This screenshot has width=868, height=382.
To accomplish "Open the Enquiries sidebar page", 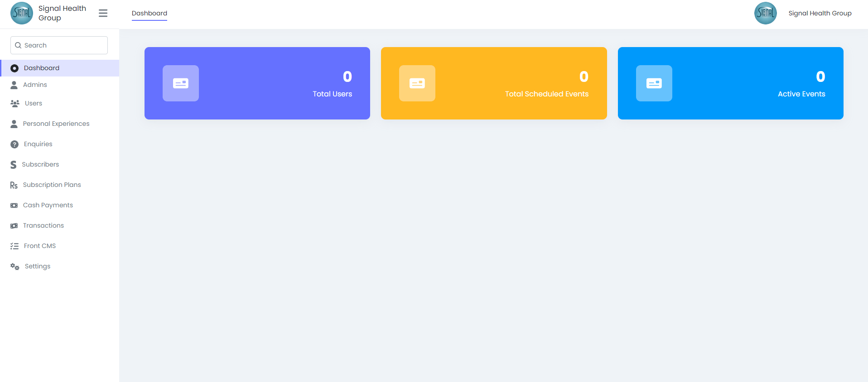I will tap(60, 144).
